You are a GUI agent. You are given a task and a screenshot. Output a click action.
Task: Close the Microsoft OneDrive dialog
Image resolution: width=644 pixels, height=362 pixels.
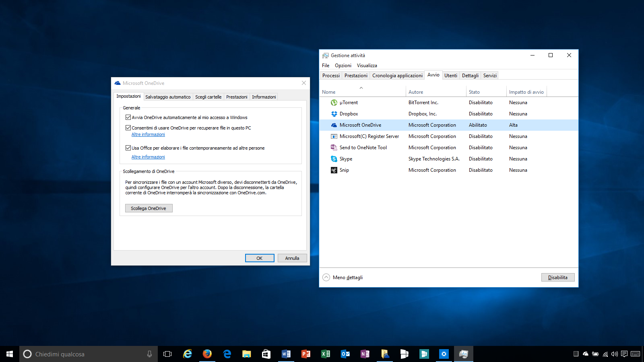click(x=304, y=83)
